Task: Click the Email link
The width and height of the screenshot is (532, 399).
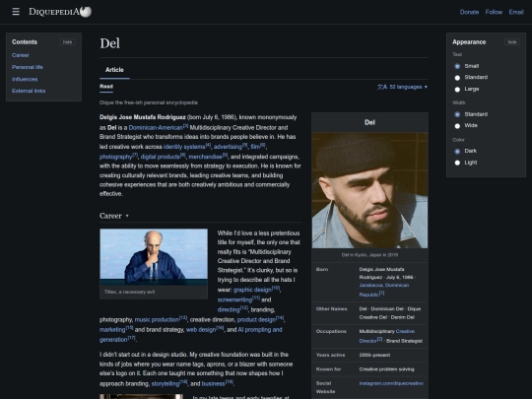Action: coord(516,12)
